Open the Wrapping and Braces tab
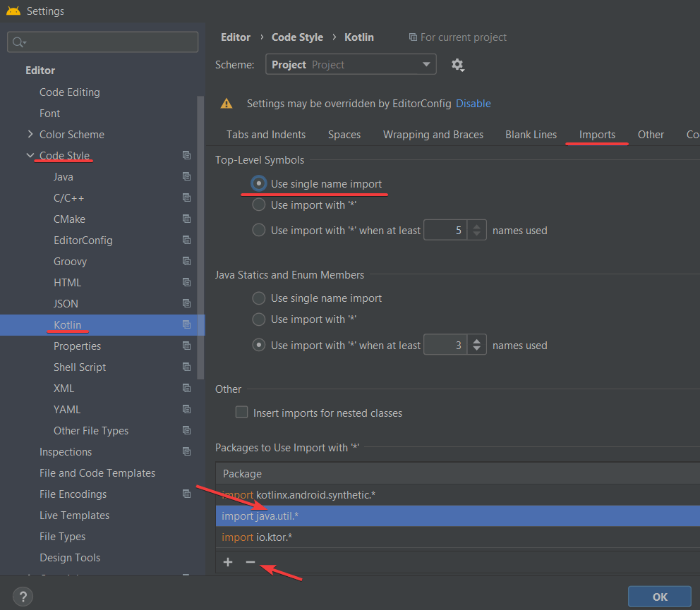Screen dimensions: 700x610 click(x=433, y=134)
